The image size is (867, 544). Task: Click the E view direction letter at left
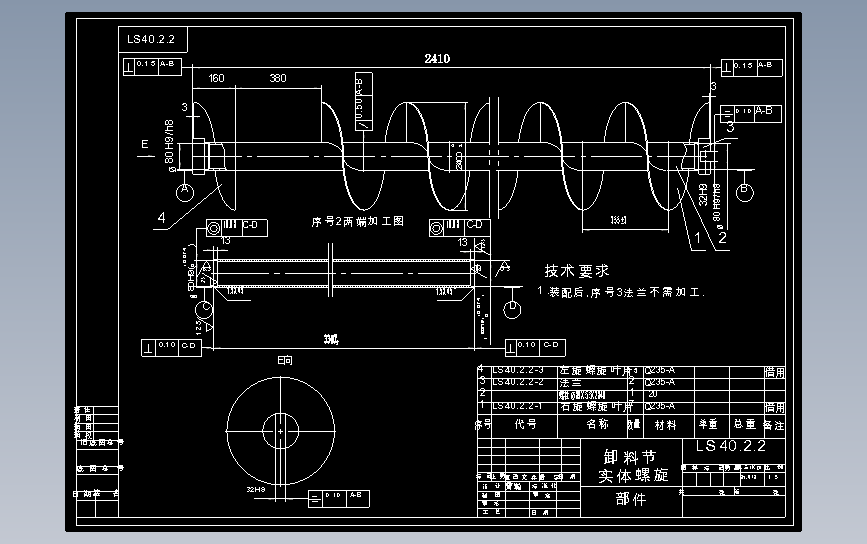point(145,144)
